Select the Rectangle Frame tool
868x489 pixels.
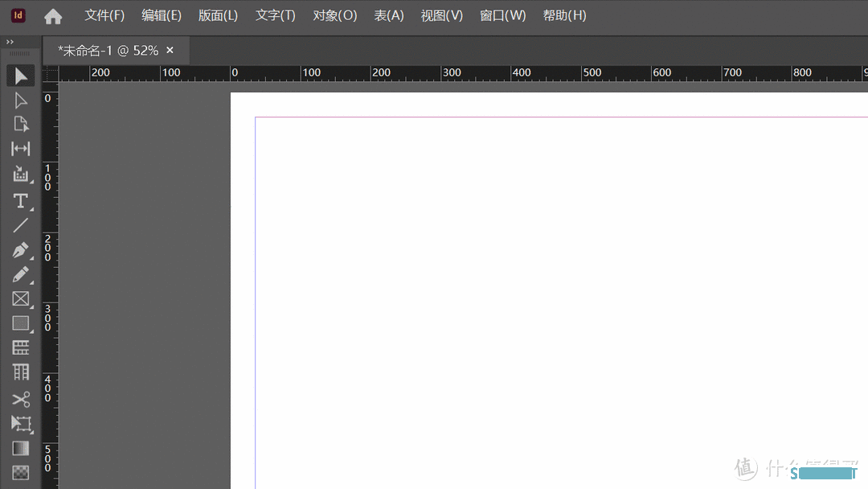point(20,299)
